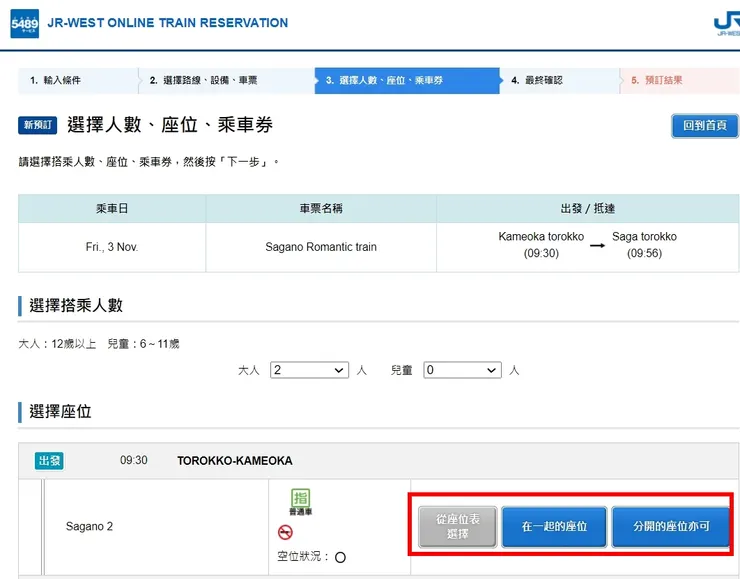Click the 新預訂 new booking badge

tap(38, 125)
